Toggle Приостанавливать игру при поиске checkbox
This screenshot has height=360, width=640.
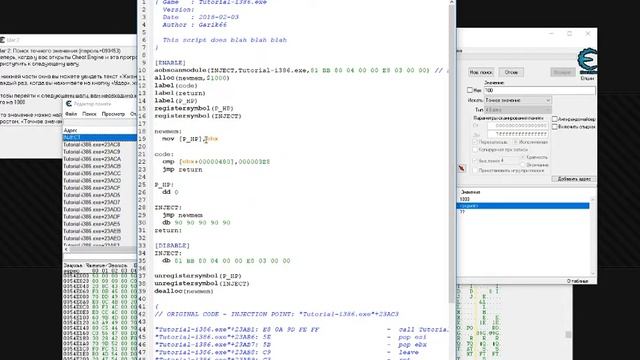pyautogui.click(x=475, y=171)
